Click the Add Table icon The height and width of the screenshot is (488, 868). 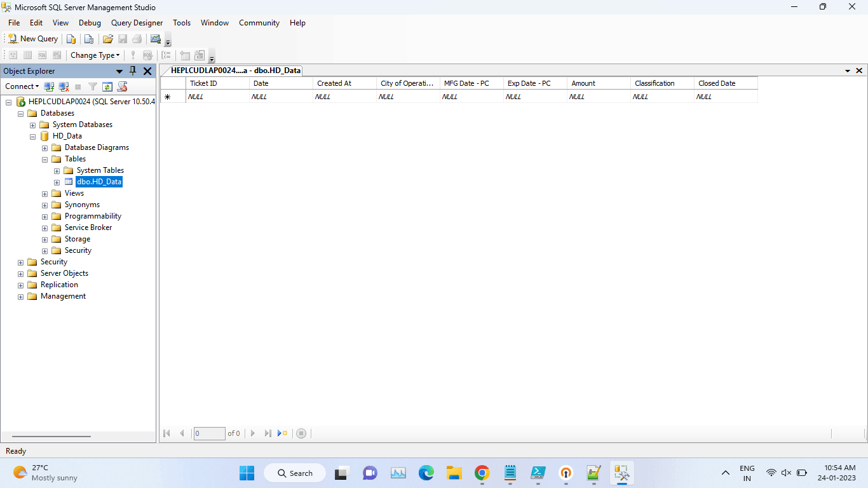point(185,55)
